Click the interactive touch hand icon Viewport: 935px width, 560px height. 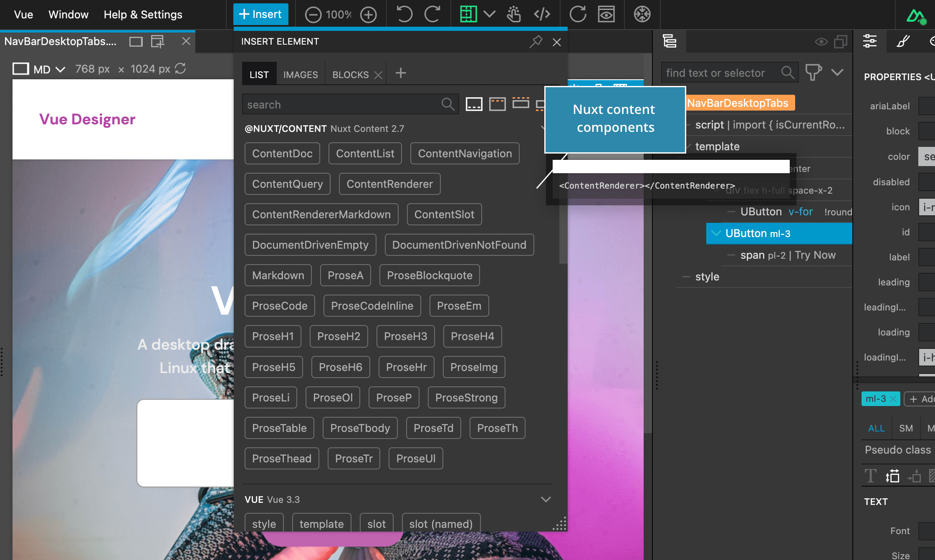pos(514,15)
